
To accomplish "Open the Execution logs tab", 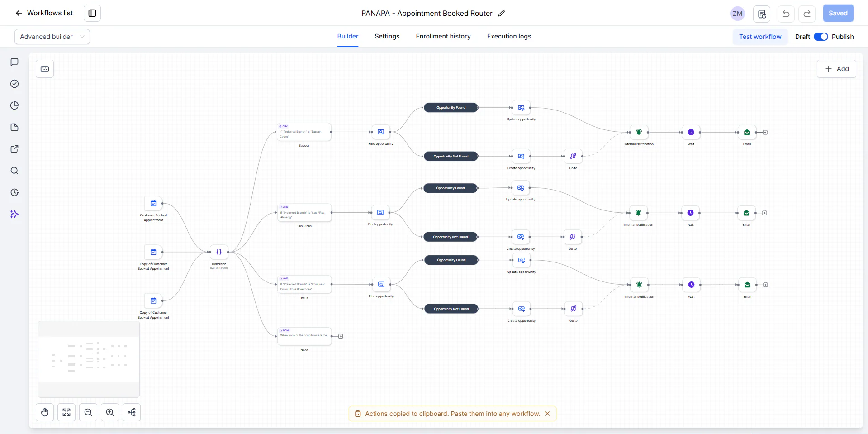I will coord(509,36).
